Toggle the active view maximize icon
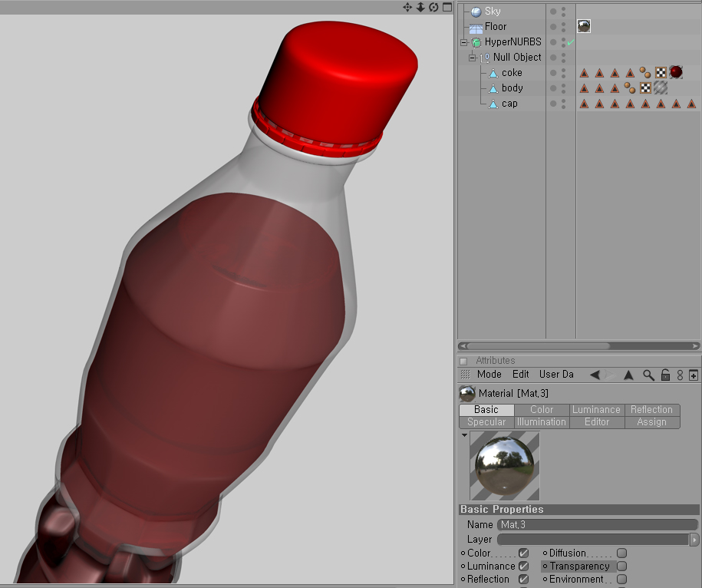The image size is (702, 588). 447,7
